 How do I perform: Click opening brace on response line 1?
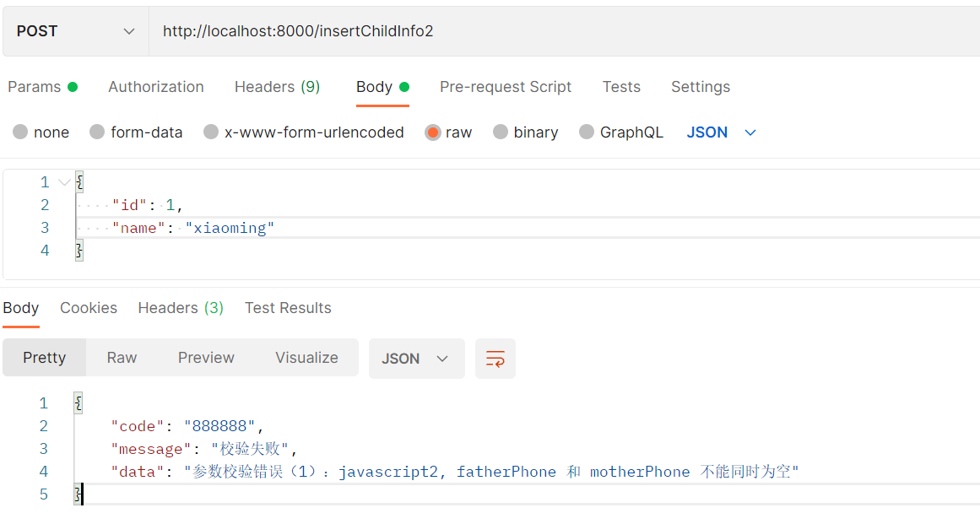coord(79,403)
